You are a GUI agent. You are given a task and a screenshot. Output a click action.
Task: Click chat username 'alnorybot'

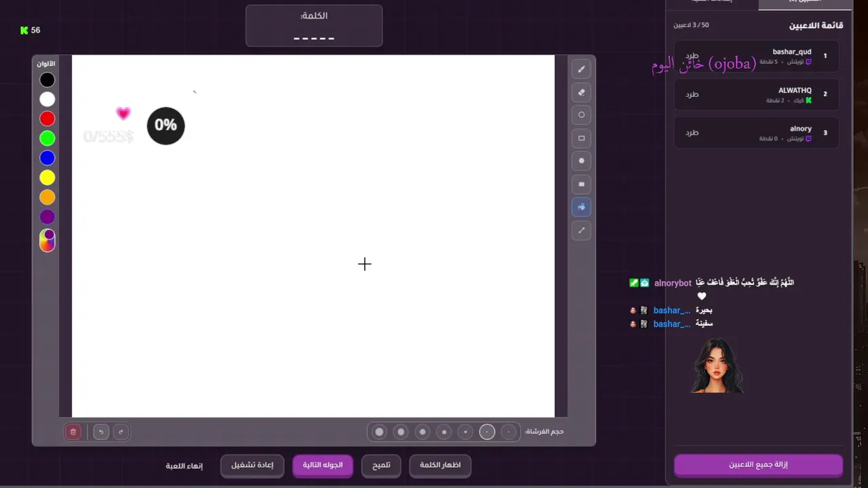pyautogui.click(x=673, y=283)
